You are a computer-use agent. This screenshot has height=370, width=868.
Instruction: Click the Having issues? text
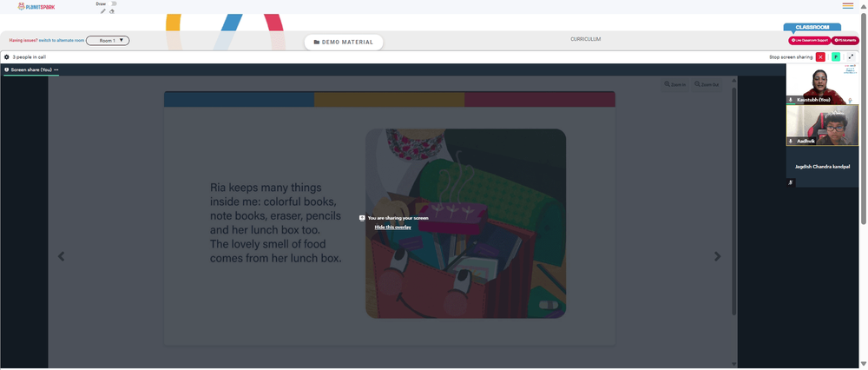pos(23,41)
